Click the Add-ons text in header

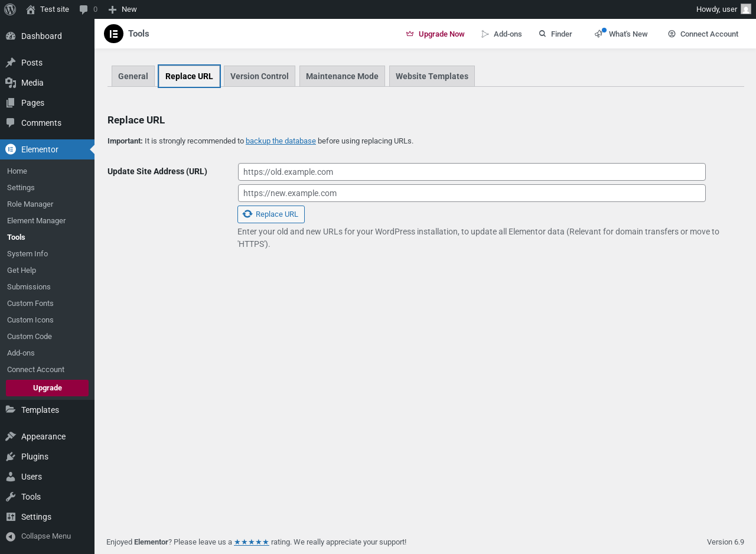pyautogui.click(x=508, y=34)
